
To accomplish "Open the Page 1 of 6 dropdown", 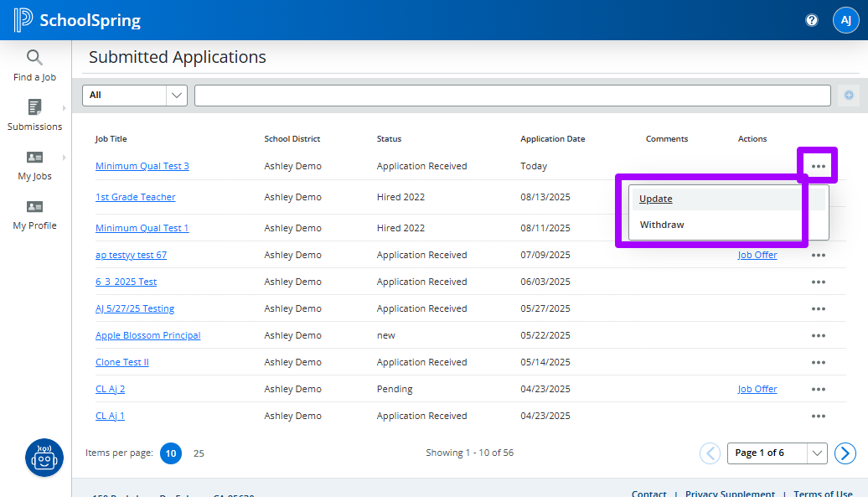I will click(x=776, y=453).
